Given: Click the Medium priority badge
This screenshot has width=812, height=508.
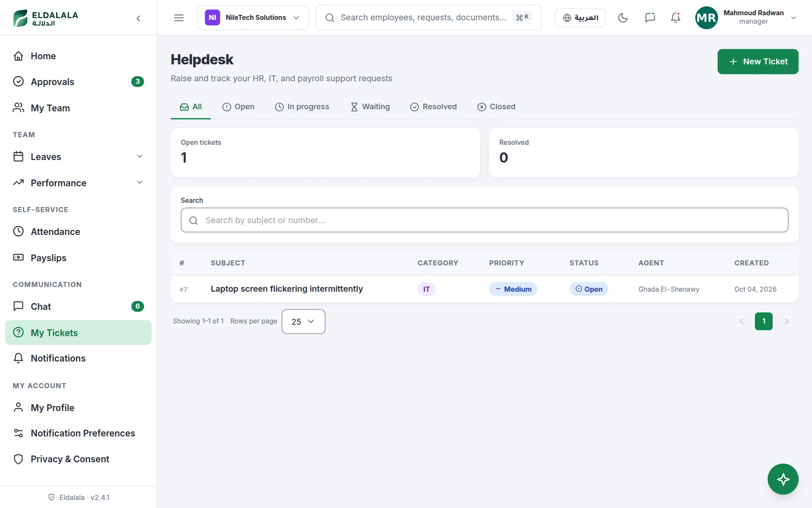Looking at the screenshot, I should pyautogui.click(x=513, y=289).
